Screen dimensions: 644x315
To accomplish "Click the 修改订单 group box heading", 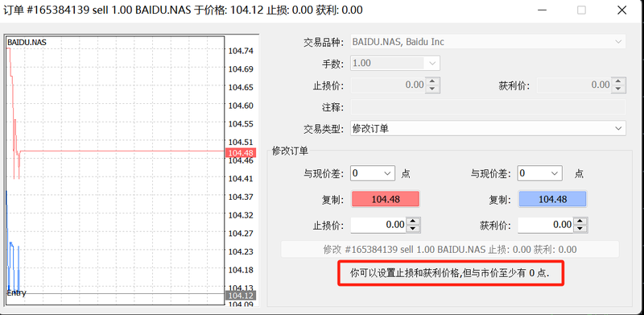I will (x=290, y=151).
